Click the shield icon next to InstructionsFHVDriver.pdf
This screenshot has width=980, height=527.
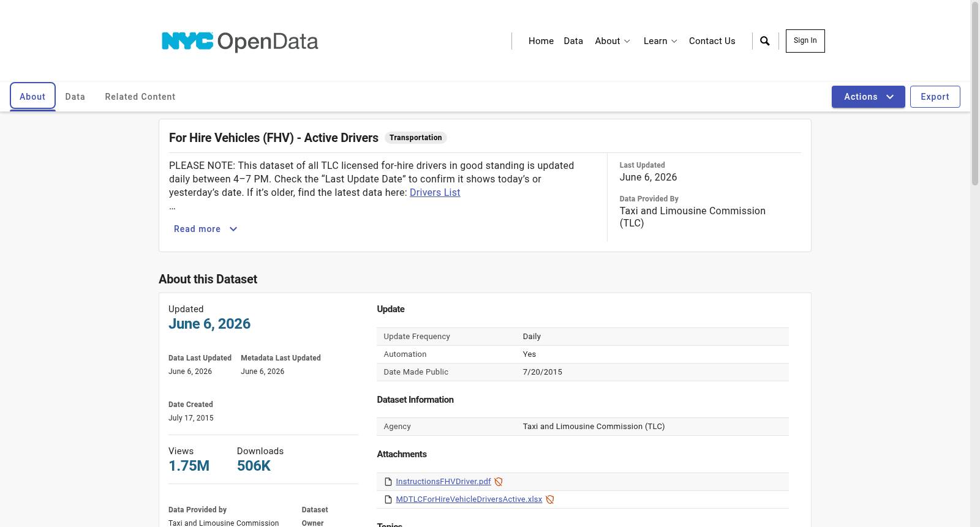coord(499,482)
